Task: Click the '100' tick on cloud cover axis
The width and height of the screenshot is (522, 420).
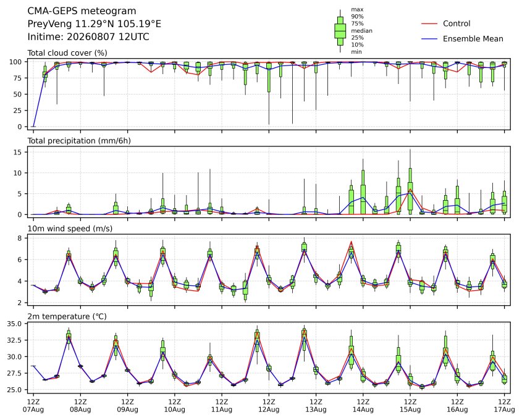Action: (x=15, y=62)
